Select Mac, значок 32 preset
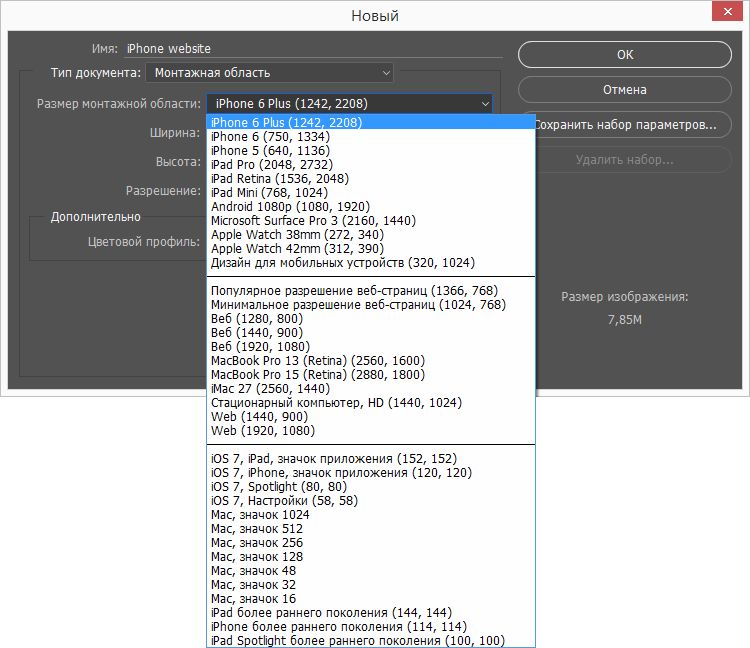Screen dimensions: 750x648 pos(371,584)
